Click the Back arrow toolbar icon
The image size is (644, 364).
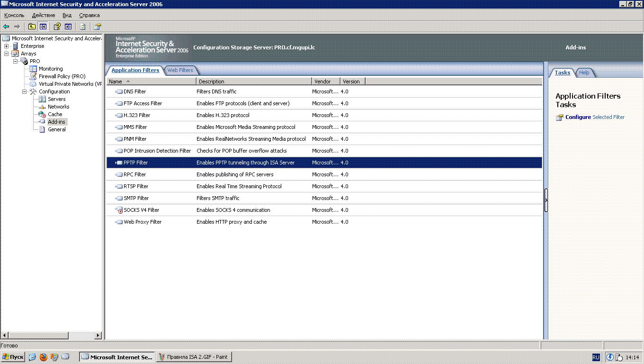(6, 27)
